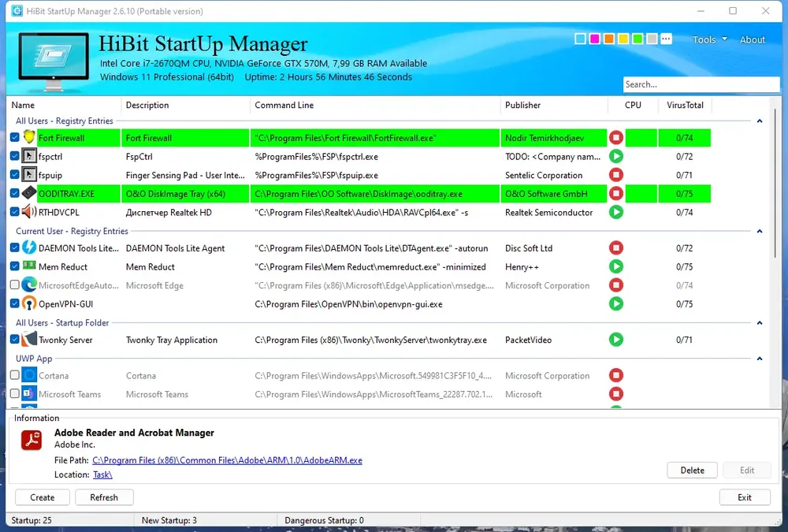Enable the Cortana UWP app checkbox
Screen dimensions: 788x532
(14, 375)
